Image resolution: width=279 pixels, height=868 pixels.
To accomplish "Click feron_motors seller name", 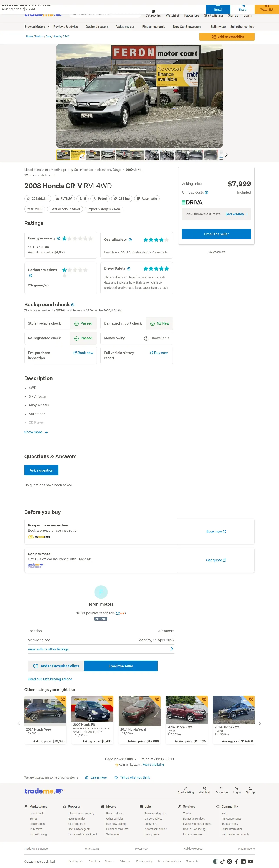I will pyautogui.click(x=101, y=604).
